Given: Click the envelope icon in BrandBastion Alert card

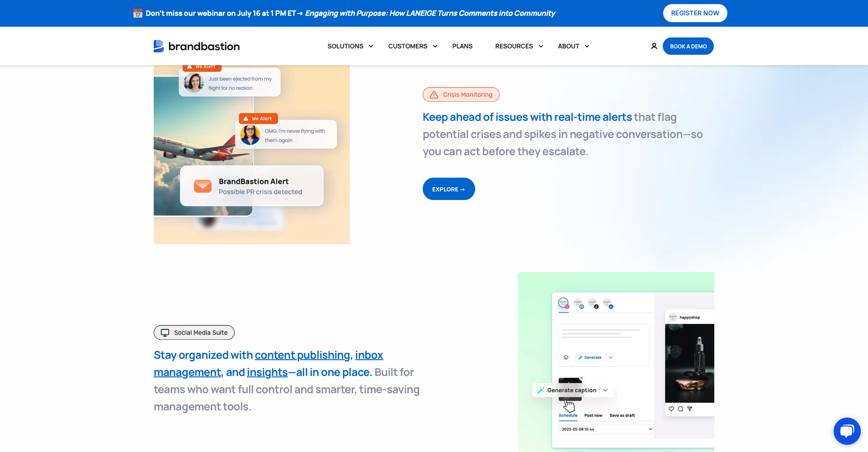Looking at the screenshot, I should click(203, 186).
